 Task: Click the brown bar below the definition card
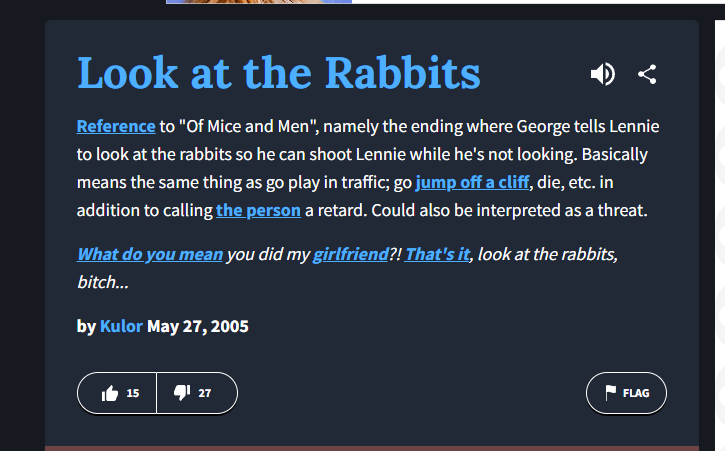point(371,448)
